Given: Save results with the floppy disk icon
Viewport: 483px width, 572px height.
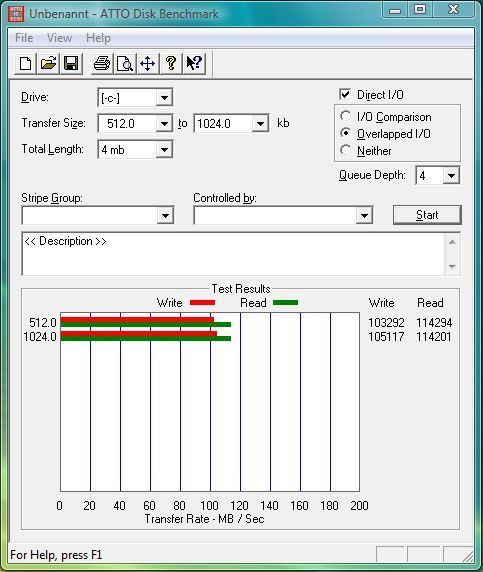Looking at the screenshot, I should click(71, 63).
